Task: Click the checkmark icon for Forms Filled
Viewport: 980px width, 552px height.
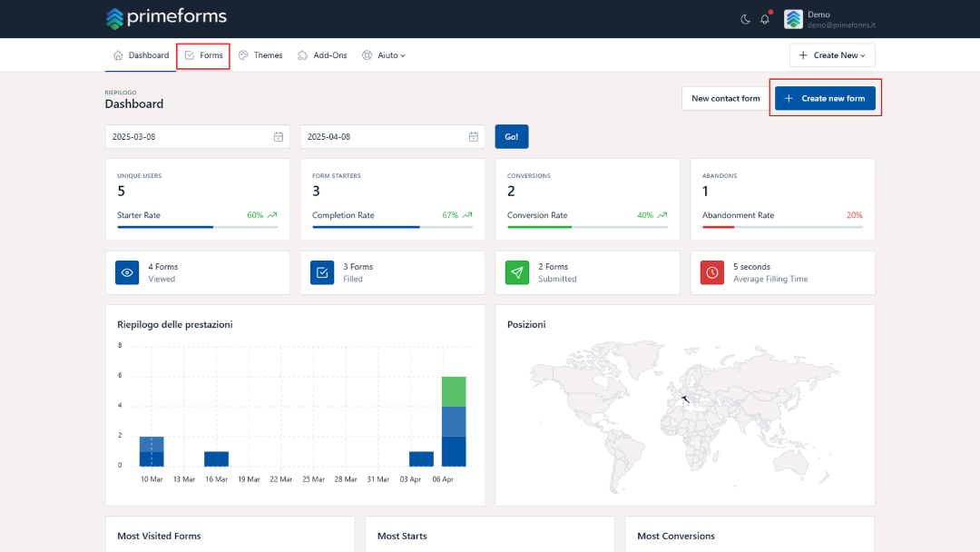Action: point(322,272)
